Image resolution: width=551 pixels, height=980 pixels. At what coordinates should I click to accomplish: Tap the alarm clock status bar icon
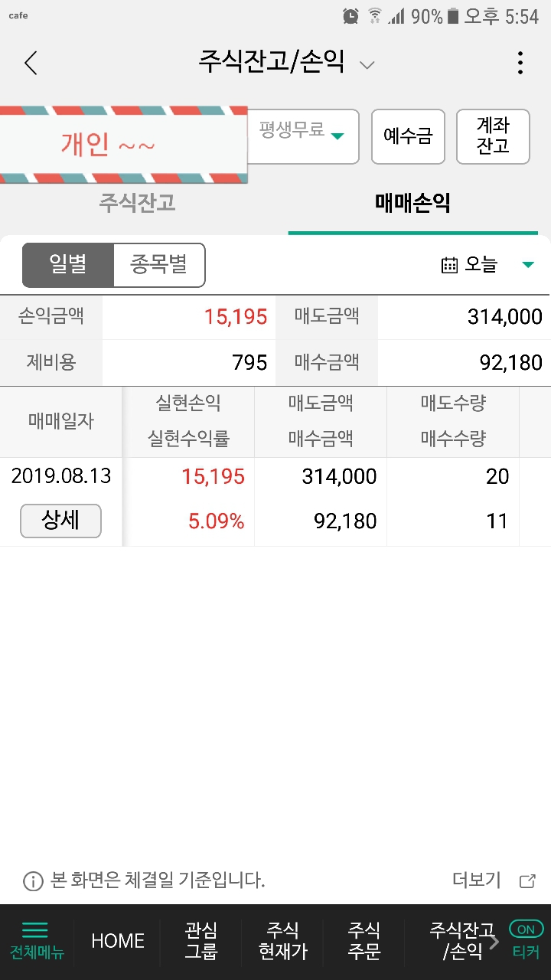350,16
